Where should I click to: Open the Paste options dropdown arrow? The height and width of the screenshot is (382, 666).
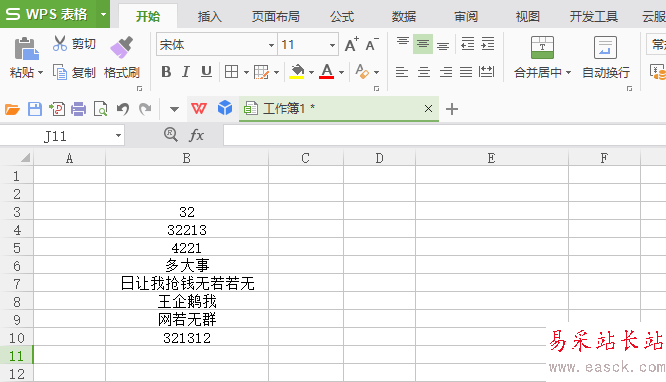coord(40,73)
